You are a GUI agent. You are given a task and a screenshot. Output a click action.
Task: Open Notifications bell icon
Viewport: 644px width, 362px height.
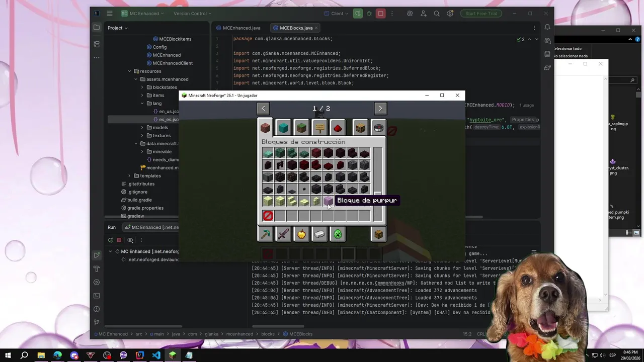[547, 27]
